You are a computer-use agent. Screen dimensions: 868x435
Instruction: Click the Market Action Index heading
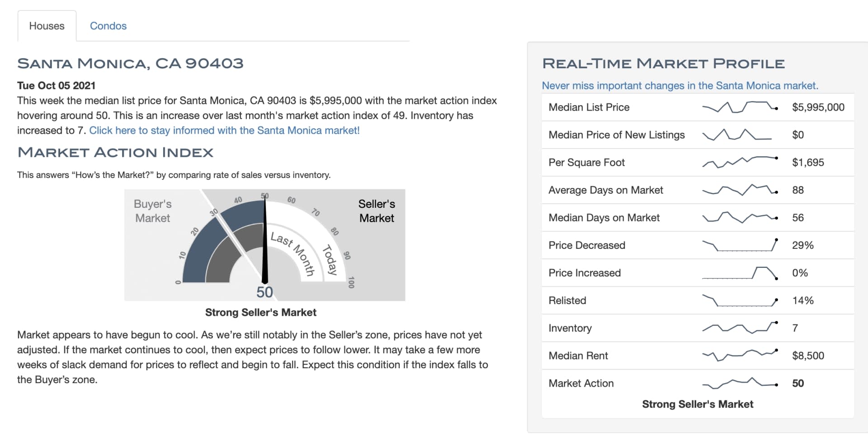click(115, 153)
